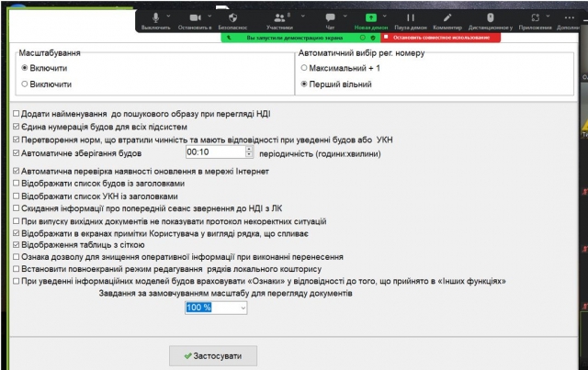Open the annotation pencil tool

point(447,17)
